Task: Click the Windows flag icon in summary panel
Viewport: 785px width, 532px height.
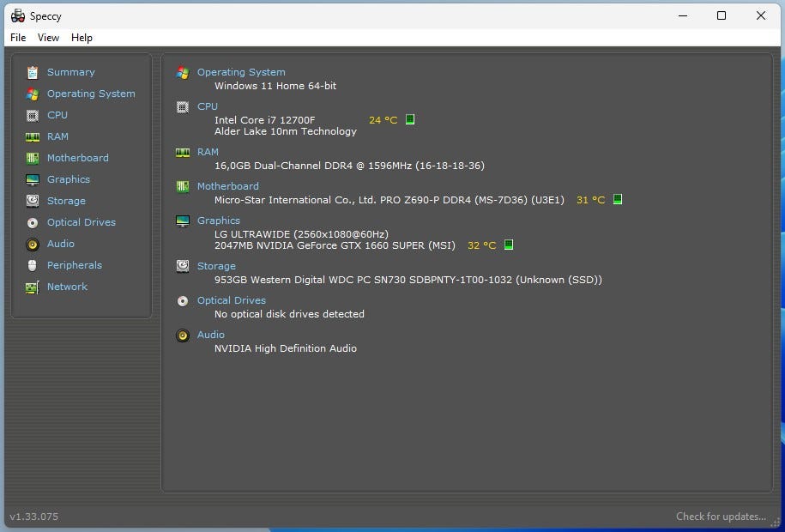Action: [183, 73]
